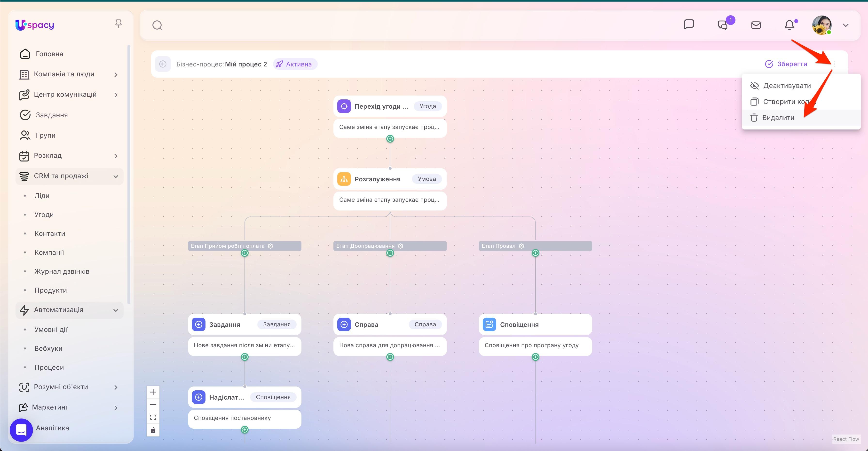Pin the sidebar with the pin icon
Screen dimensions: 868x451
coord(118,23)
